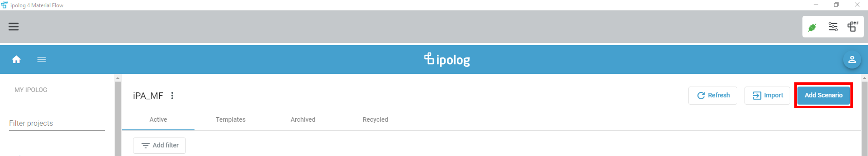Click the Import button

coord(767,95)
